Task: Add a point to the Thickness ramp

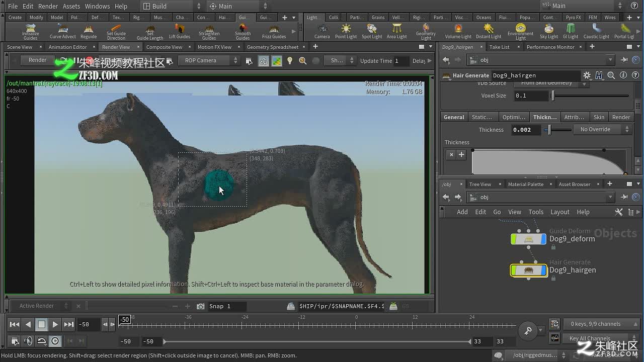Action: coord(461,155)
